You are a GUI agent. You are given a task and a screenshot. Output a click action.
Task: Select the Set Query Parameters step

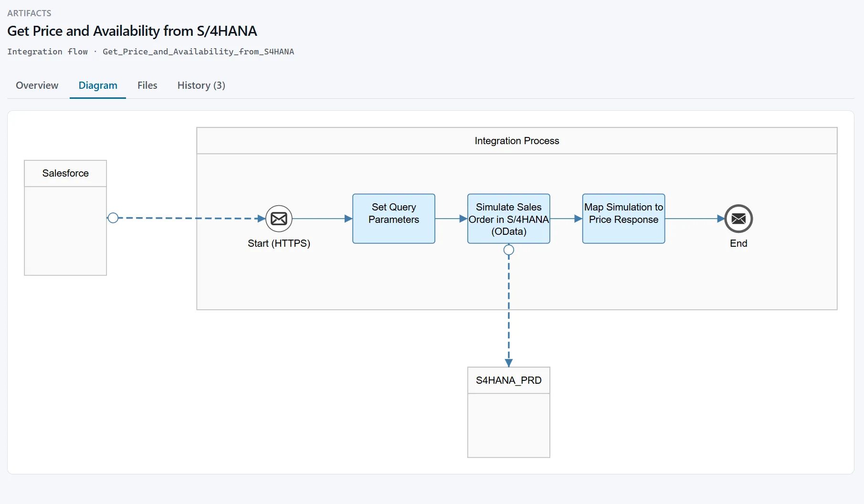coord(394,219)
